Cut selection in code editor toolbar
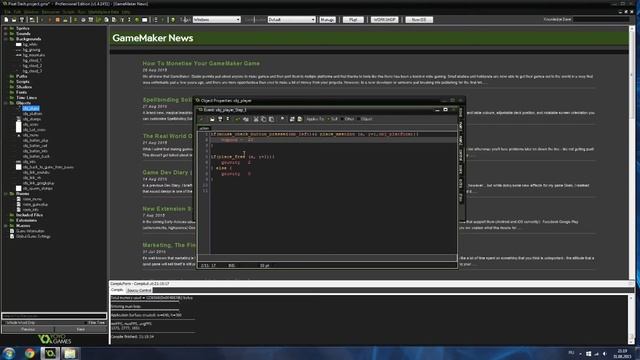The height and width of the screenshot is (360, 640). (256, 119)
